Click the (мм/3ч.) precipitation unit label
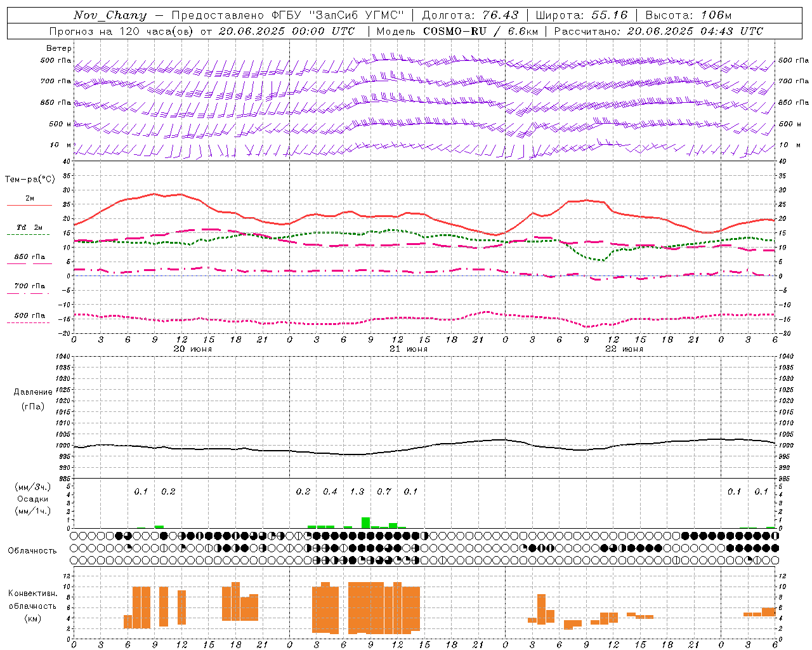Screen dimensions: 812x650 pos(33,487)
